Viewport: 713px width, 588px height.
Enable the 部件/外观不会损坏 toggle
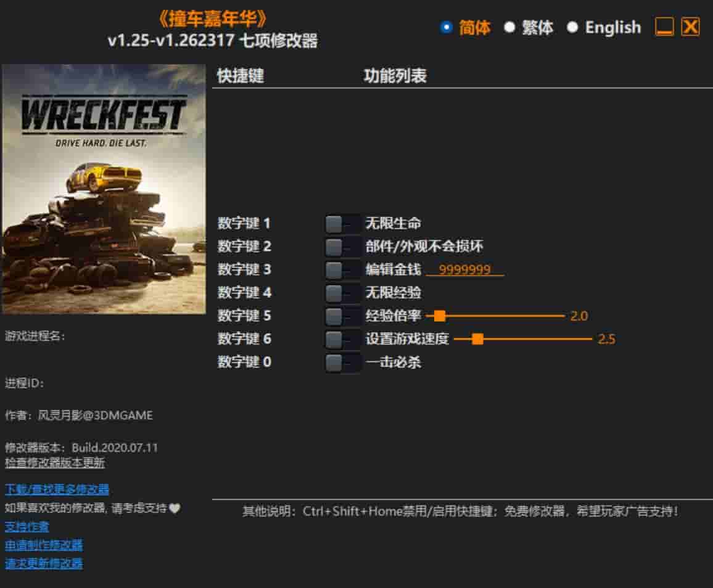(342, 247)
